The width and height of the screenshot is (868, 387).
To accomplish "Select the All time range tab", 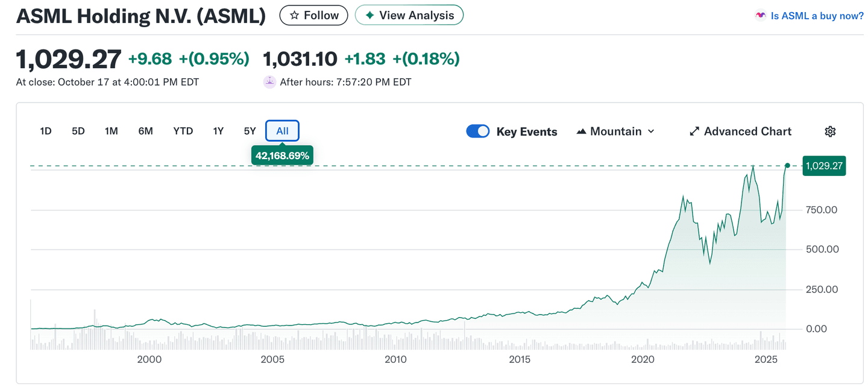I will tap(282, 131).
